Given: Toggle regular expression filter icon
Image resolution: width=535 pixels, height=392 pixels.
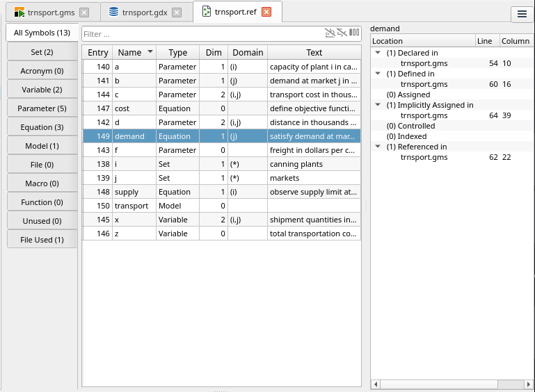Looking at the screenshot, I should (342, 33).
